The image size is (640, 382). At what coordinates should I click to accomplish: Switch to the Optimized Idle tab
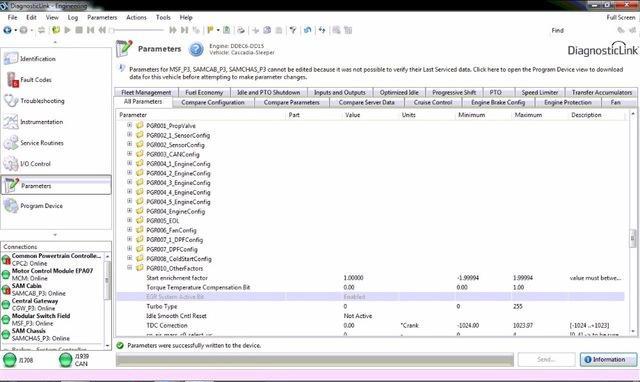pos(399,92)
